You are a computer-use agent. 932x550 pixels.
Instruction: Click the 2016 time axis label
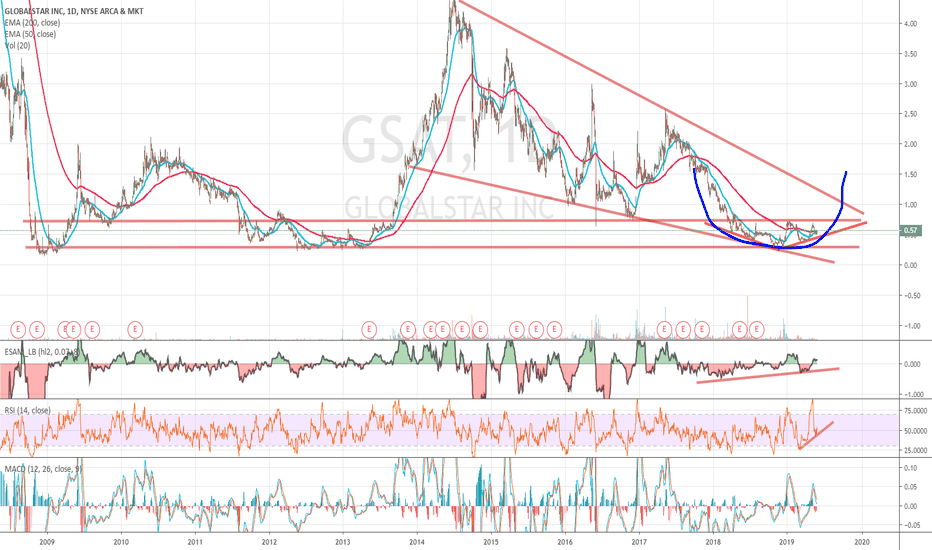pyautogui.click(x=565, y=542)
